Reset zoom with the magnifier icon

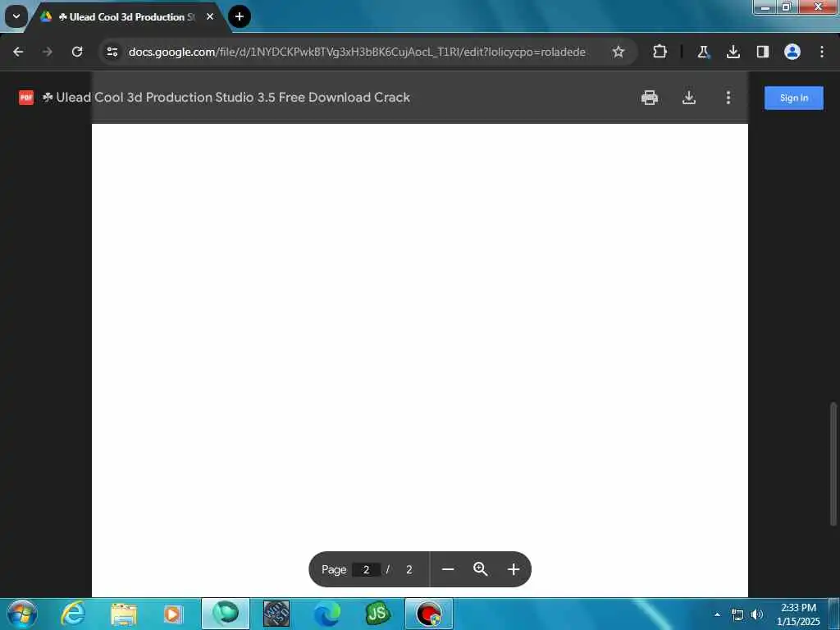tap(481, 569)
